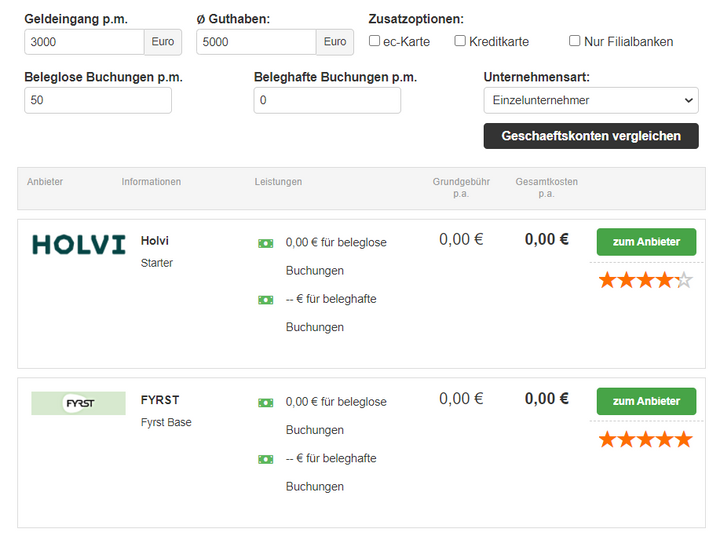Open Holvi via zum Anbieter button

(x=647, y=242)
